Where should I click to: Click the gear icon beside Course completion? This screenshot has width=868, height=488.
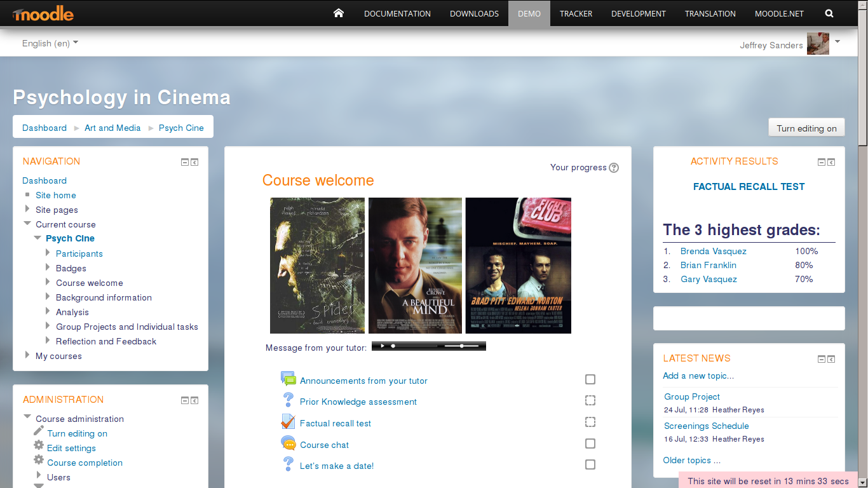pyautogui.click(x=39, y=460)
